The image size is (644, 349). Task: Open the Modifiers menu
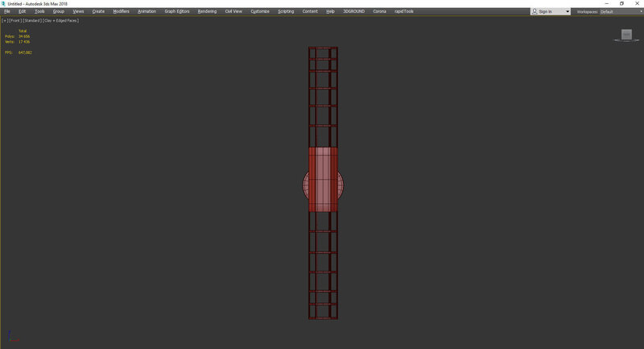coord(121,12)
